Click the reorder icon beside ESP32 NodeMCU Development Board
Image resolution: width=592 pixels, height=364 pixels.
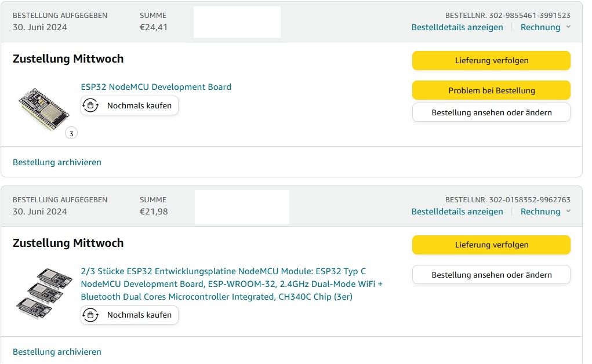click(90, 105)
